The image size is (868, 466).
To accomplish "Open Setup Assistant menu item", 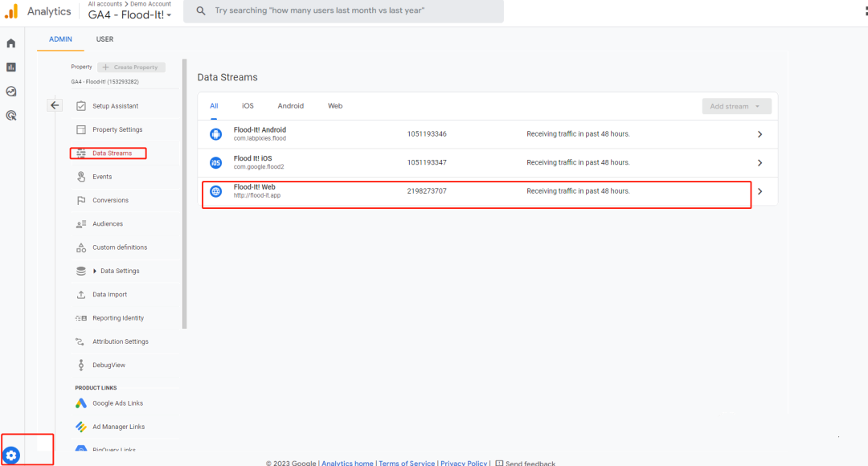I will [115, 106].
